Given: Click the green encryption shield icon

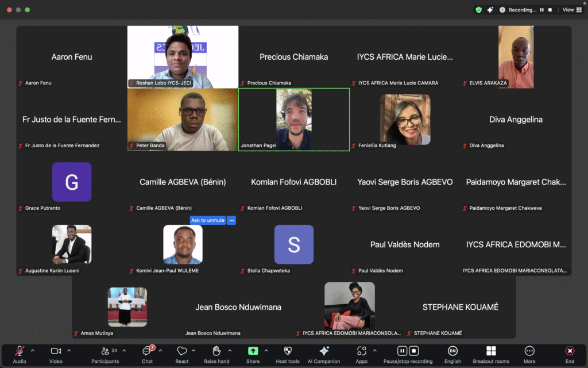Looking at the screenshot, I should tap(478, 10).
